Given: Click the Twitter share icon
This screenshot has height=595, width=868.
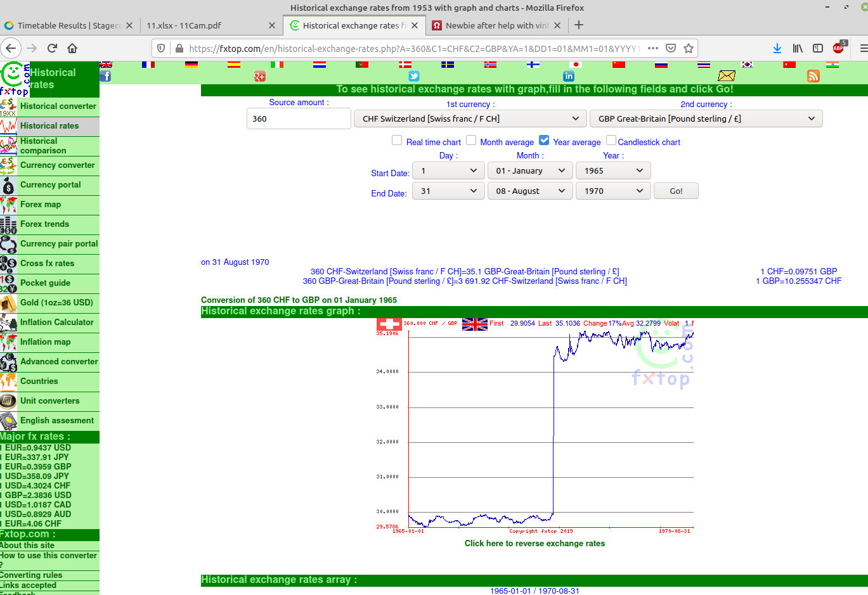Looking at the screenshot, I should (x=414, y=76).
